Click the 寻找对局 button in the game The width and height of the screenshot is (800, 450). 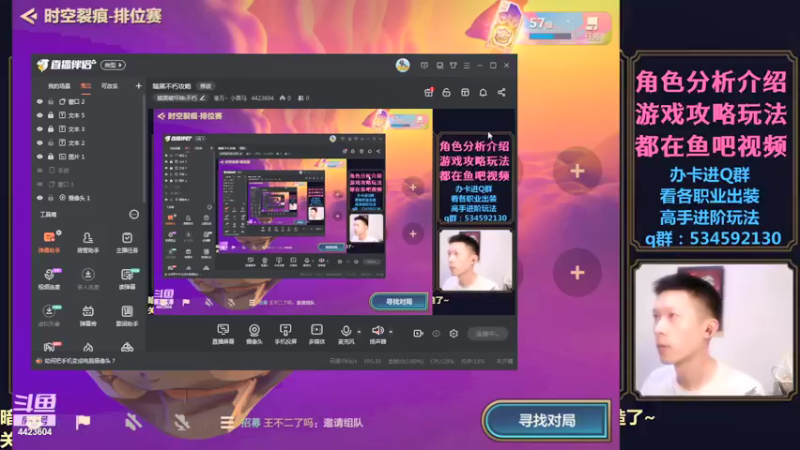546,420
